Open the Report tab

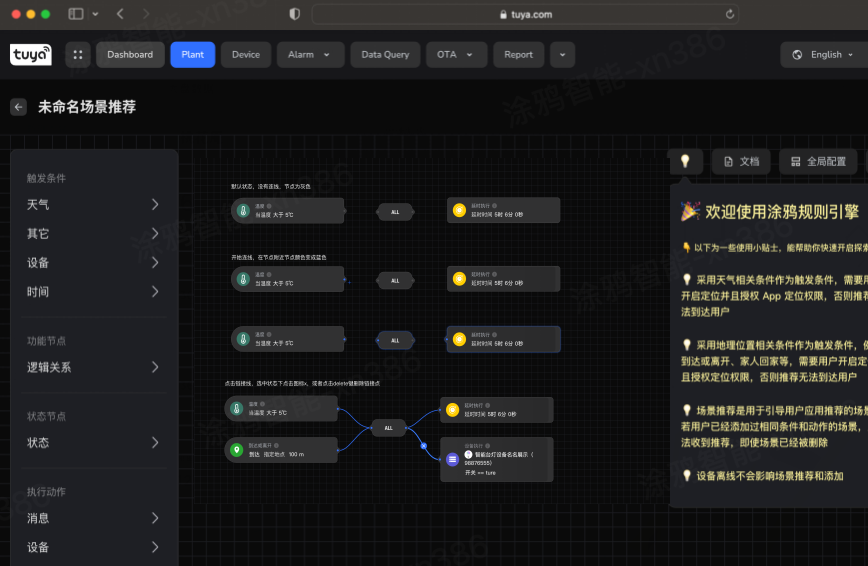(518, 55)
